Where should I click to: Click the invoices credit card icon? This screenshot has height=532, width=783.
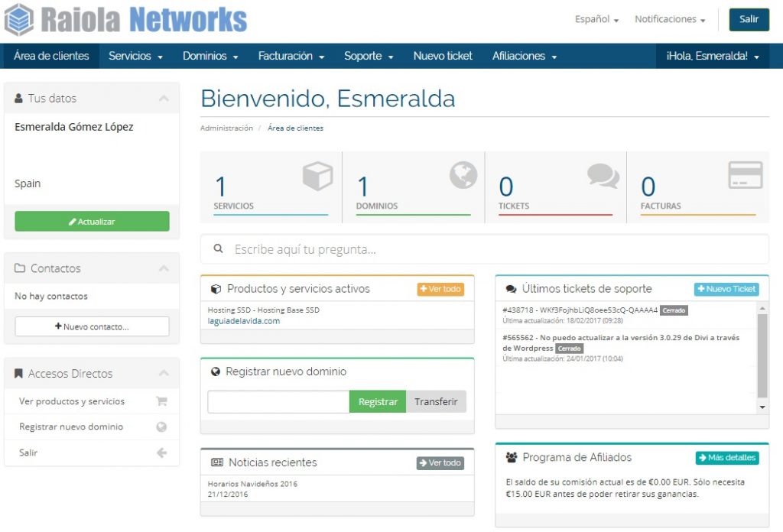pos(745,175)
